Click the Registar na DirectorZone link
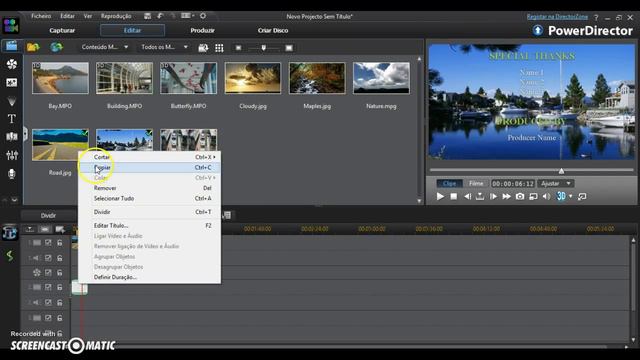Viewport: 640px width, 360px height. pyautogui.click(x=557, y=17)
